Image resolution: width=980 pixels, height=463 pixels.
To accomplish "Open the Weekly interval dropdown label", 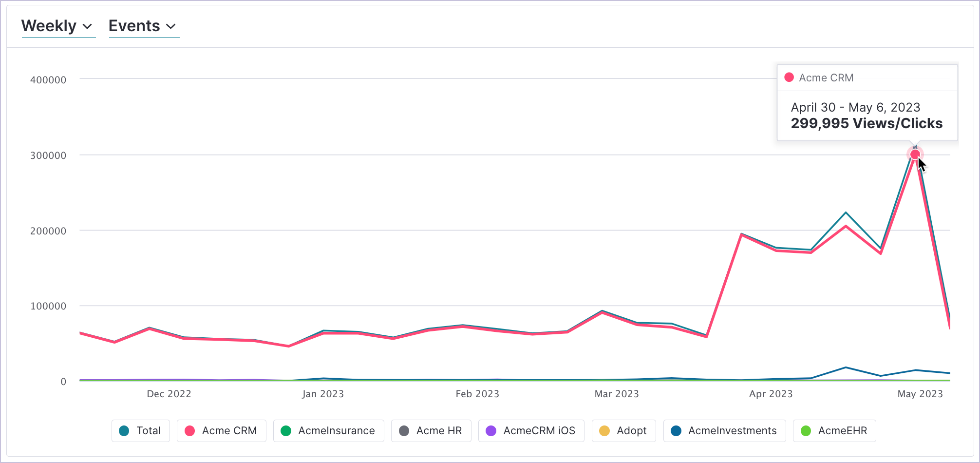I will 49,26.
